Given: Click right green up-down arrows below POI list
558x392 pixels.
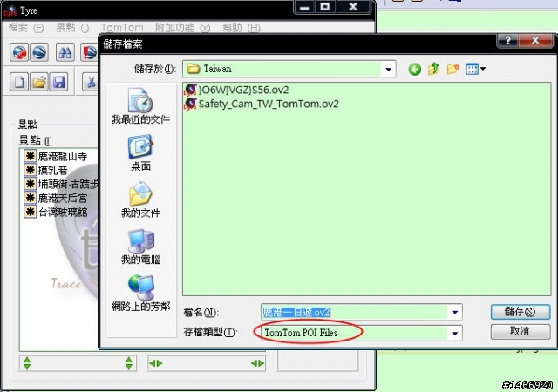Looking at the screenshot, I should (129, 363).
